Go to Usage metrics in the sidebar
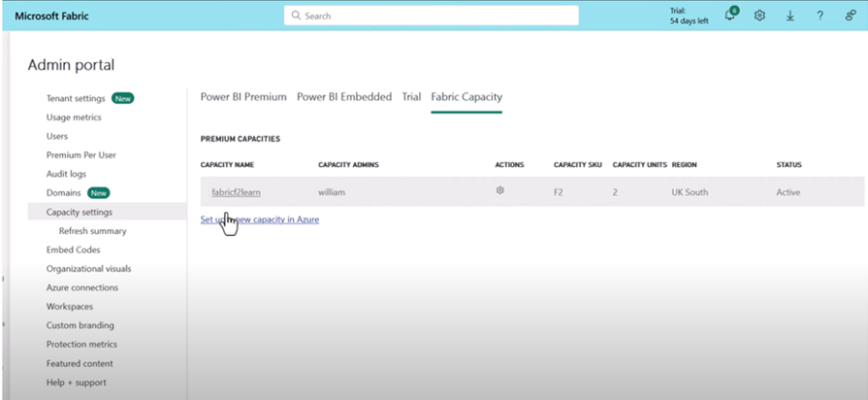 (74, 117)
